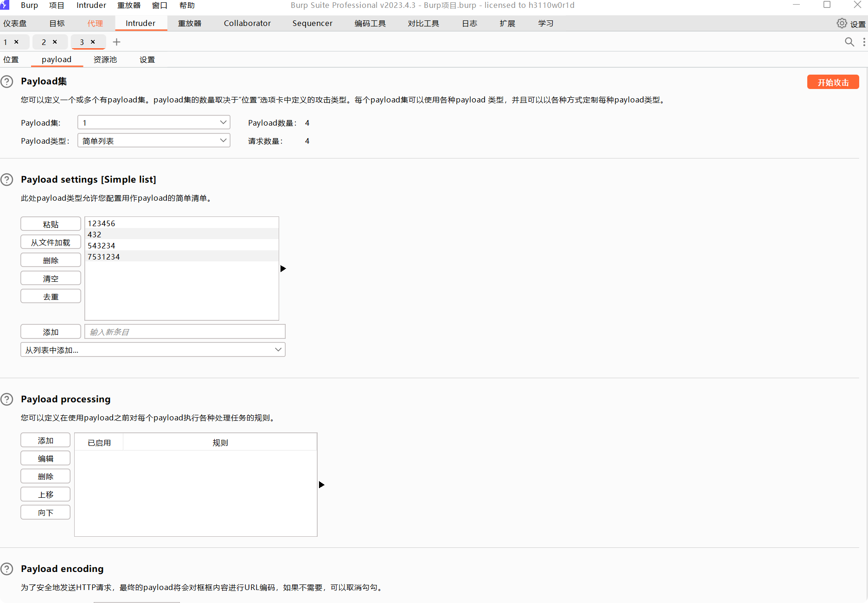Open help for Payload集 section
868x603 pixels.
(x=7, y=82)
